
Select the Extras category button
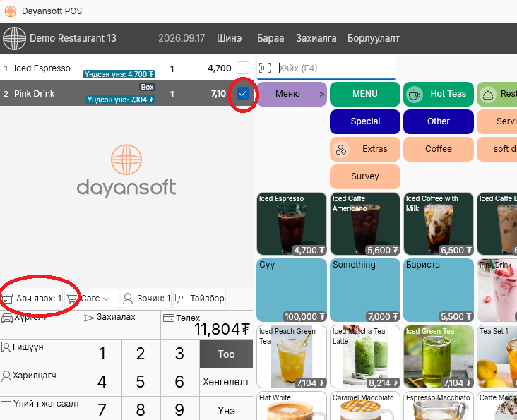(365, 149)
